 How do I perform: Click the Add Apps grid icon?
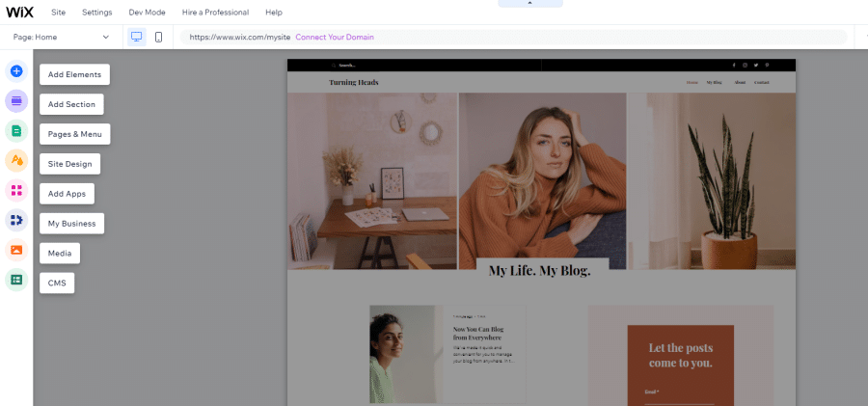(x=16, y=191)
